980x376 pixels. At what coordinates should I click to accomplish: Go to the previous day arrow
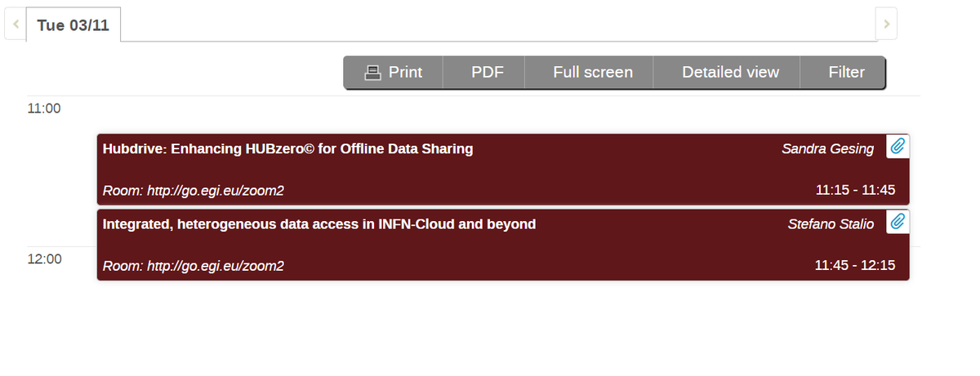[x=16, y=24]
